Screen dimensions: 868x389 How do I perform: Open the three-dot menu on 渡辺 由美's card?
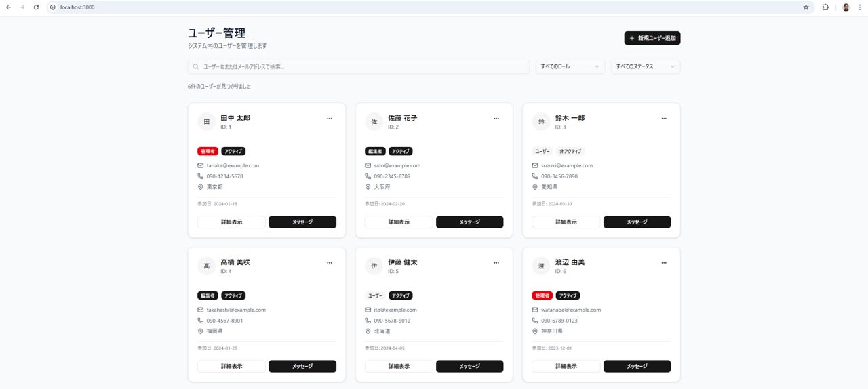664,263
